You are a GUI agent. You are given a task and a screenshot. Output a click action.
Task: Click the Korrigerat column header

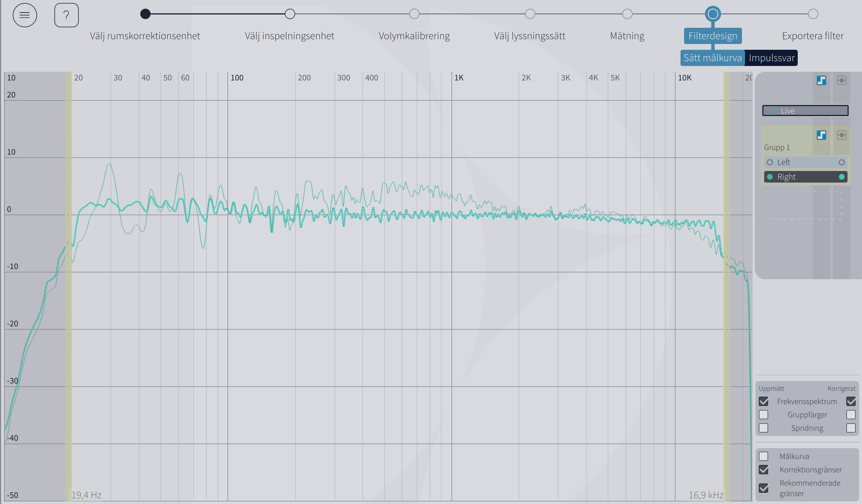[x=841, y=389]
